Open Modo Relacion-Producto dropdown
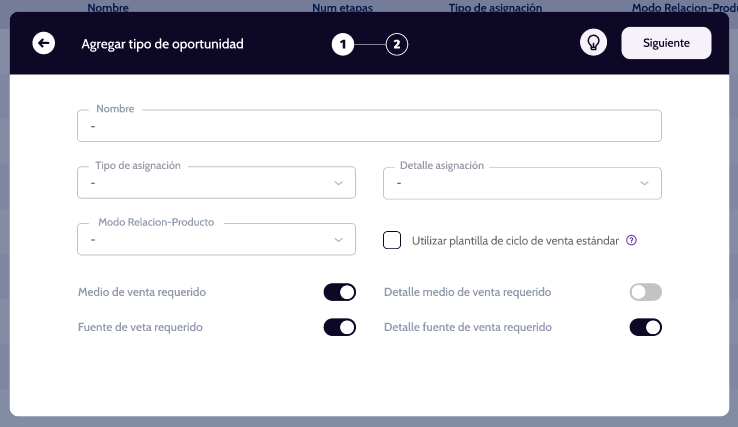This screenshot has width=738, height=427. 216,239
